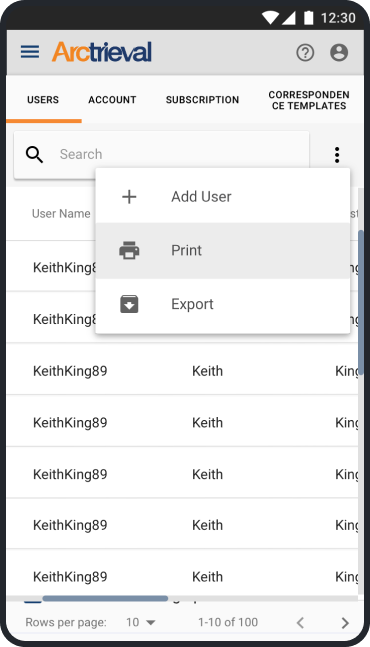The height and width of the screenshot is (647, 370).
Task: Click the Export download icon
Action: tap(129, 304)
